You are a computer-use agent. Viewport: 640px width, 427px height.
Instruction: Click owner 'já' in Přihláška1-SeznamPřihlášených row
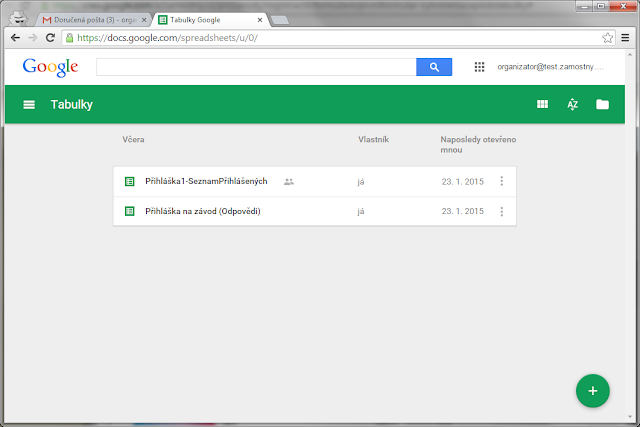tap(361, 182)
